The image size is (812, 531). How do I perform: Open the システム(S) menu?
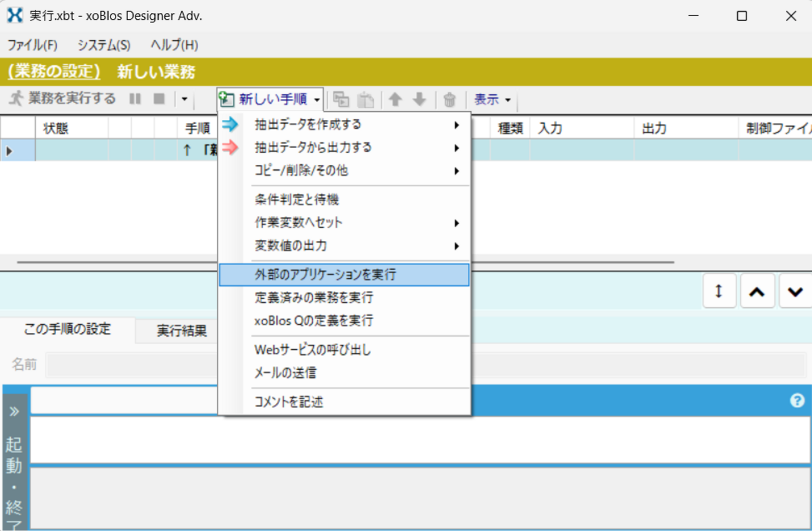[x=104, y=45]
